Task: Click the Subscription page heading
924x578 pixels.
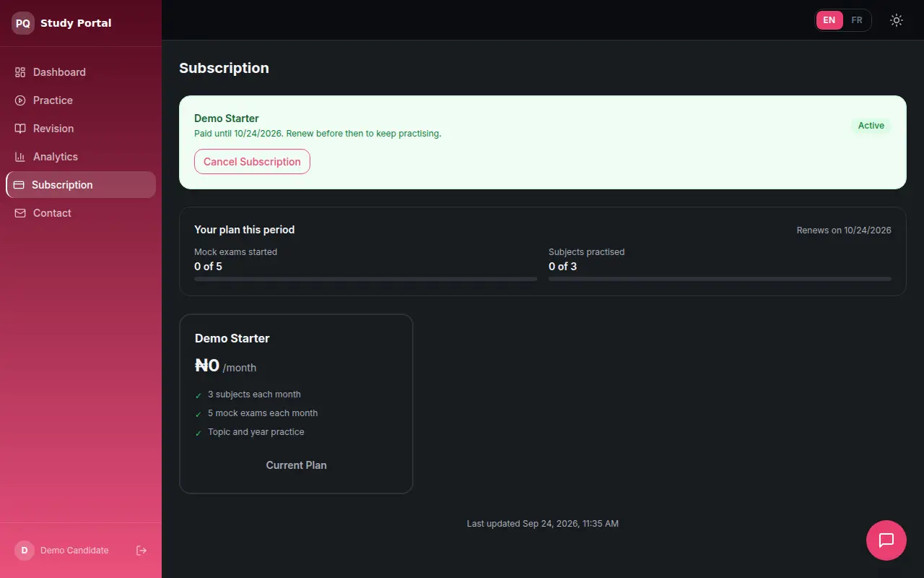Action: (224, 68)
